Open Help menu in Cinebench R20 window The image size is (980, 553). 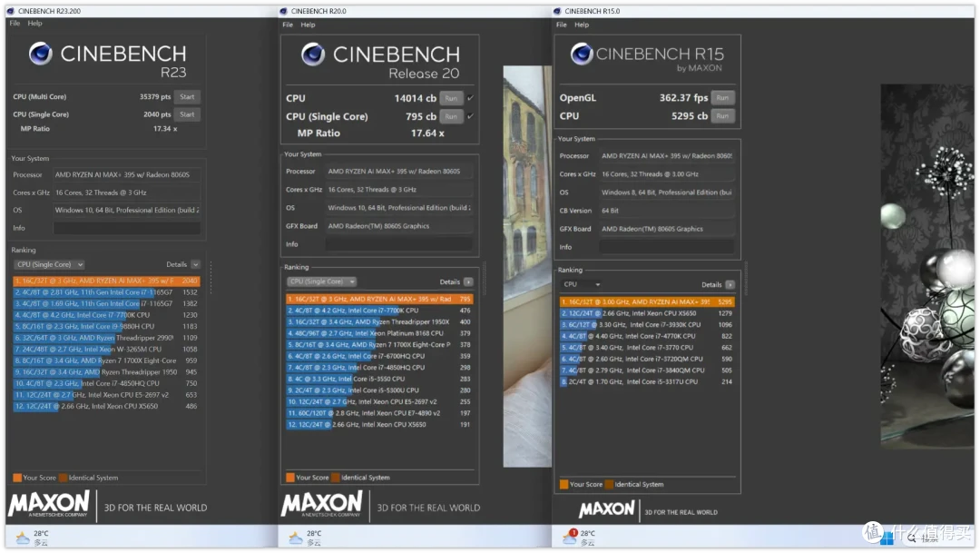click(x=309, y=25)
